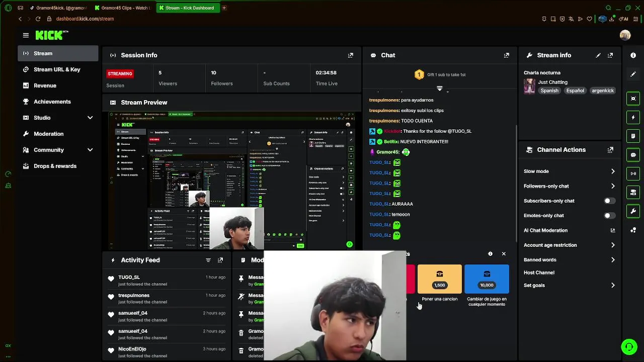Image resolution: width=644 pixels, height=362 pixels.
Task: Open browser downloads icon
Action: tap(612, 19)
